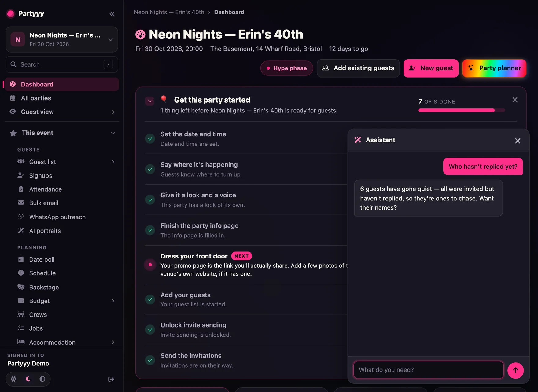Collapse the Get this party started checklist
This screenshot has width=538, height=392.
coord(150,101)
